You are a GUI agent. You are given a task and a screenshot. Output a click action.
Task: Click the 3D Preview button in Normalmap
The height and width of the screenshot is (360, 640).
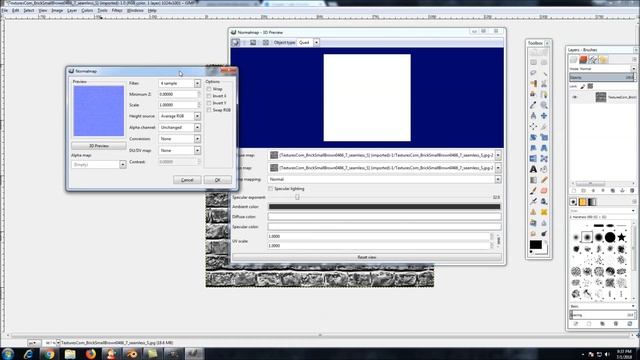click(x=99, y=146)
